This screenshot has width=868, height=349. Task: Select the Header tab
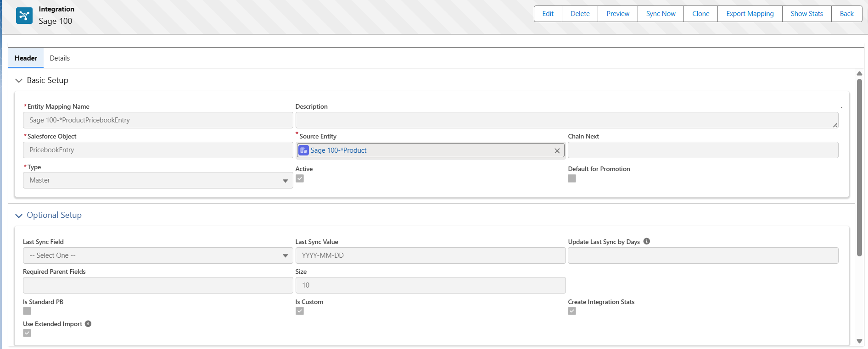[26, 58]
